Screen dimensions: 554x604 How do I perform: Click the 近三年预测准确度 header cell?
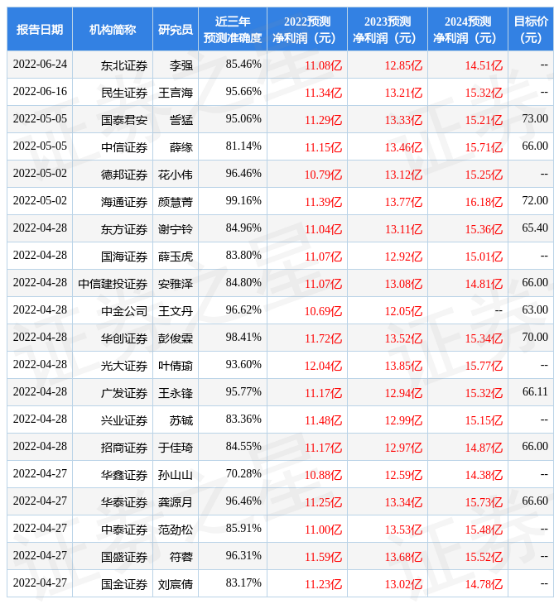pyautogui.click(x=233, y=29)
